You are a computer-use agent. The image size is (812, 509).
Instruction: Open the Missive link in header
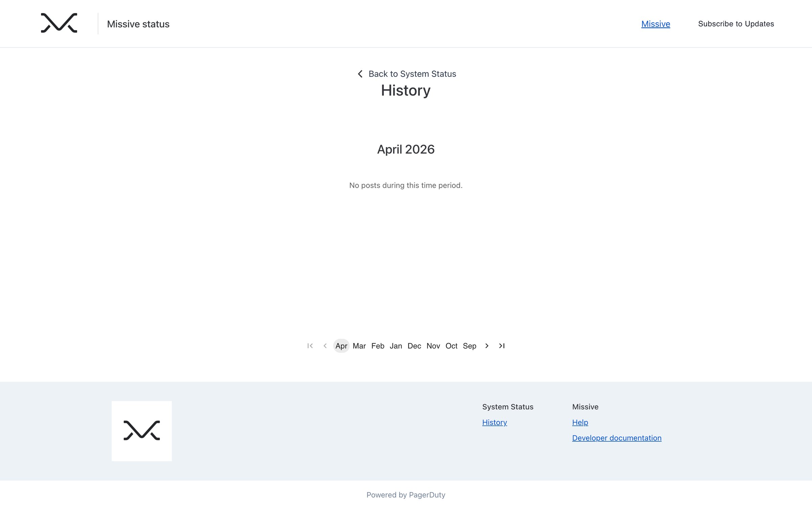pyautogui.click(x=656, y=24)
